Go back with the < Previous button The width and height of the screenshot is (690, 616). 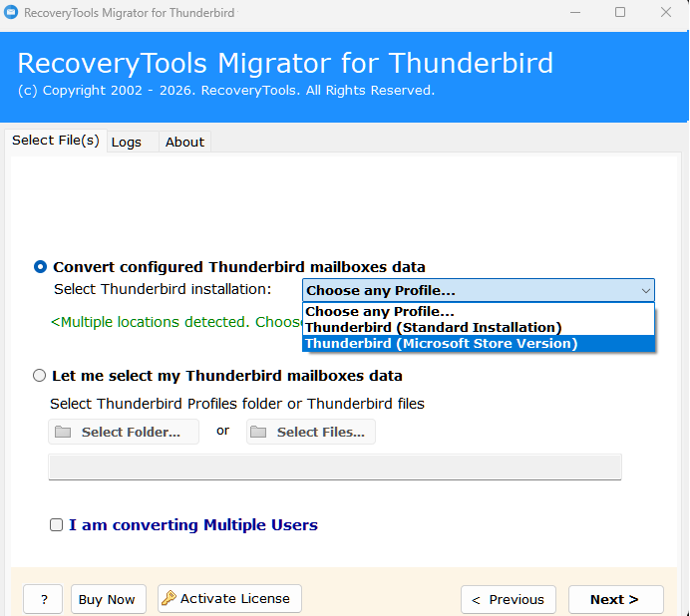[x=509, y=599]
